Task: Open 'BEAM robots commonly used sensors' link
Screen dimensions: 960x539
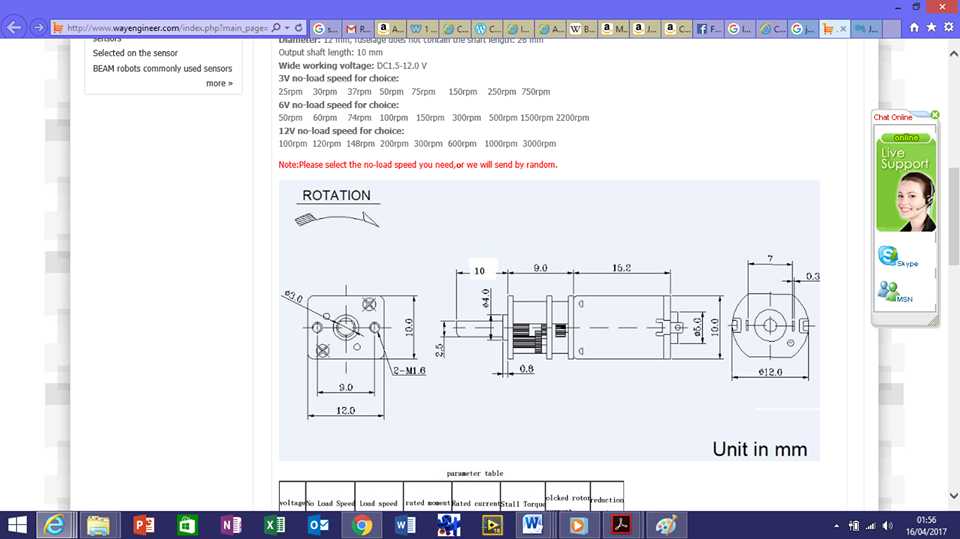Action: 162,68
